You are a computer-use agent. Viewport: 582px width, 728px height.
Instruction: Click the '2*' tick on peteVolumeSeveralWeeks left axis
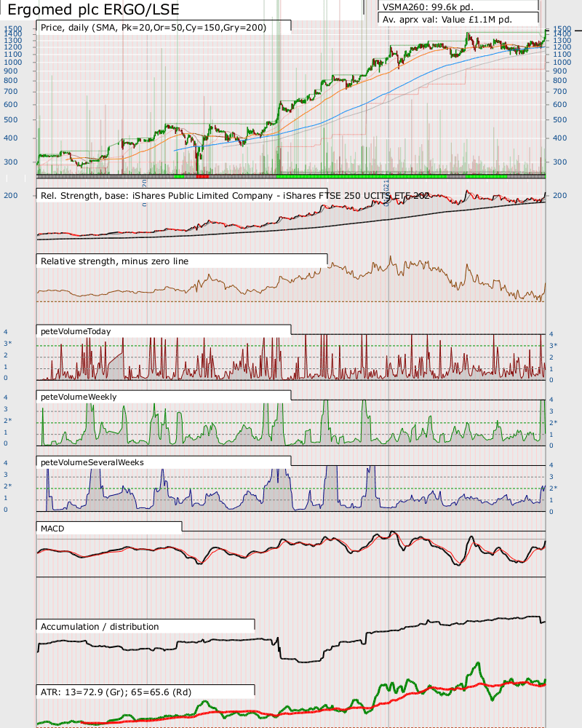7,486
